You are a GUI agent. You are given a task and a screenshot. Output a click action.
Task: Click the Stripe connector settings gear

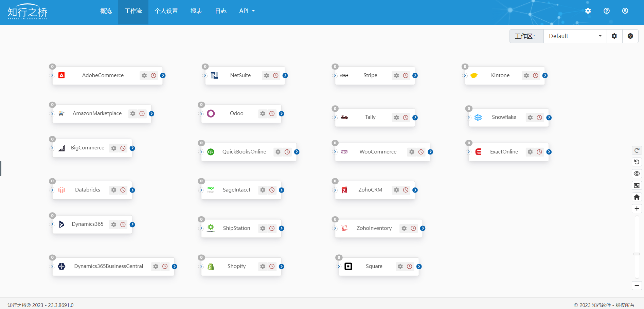click(x=396, y=75)
